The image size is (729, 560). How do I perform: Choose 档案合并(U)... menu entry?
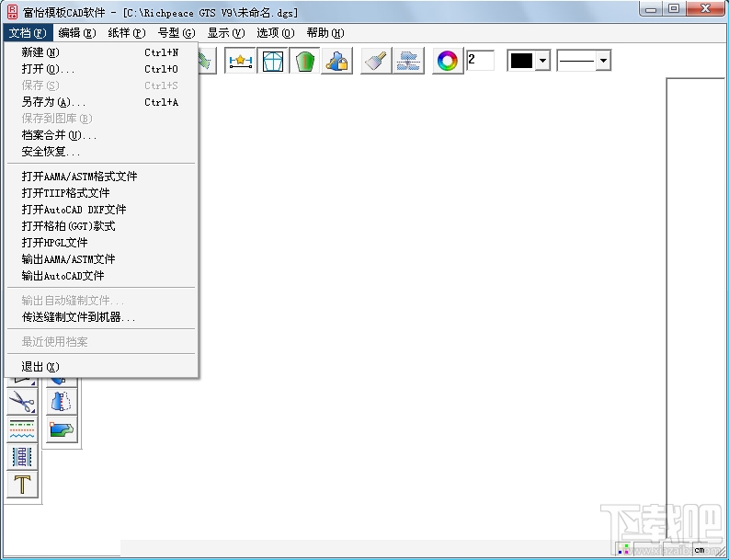point(101,135)
